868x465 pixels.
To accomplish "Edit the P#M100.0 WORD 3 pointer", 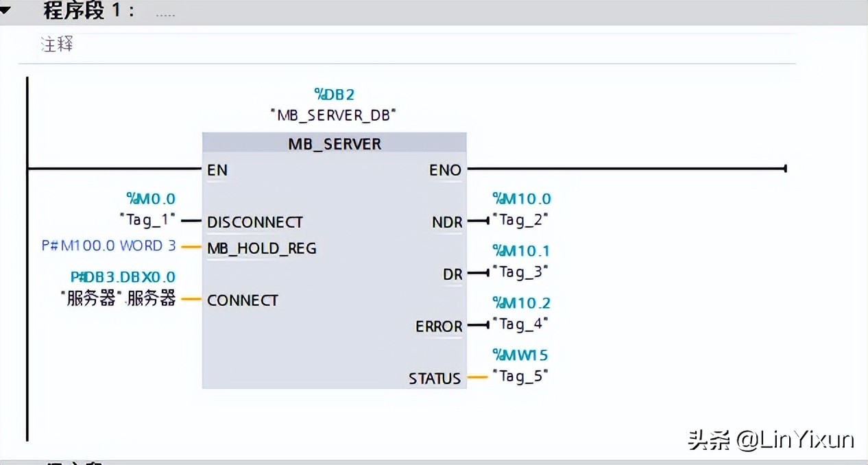I will pos(110,246).
